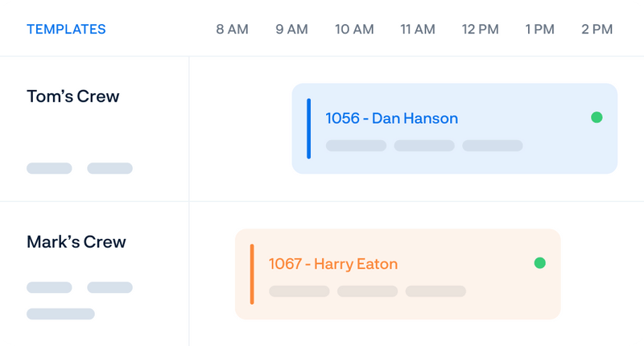644x346 pixels.
Task: Click the 11 AM time marker
Action: (x=418, y=30)
